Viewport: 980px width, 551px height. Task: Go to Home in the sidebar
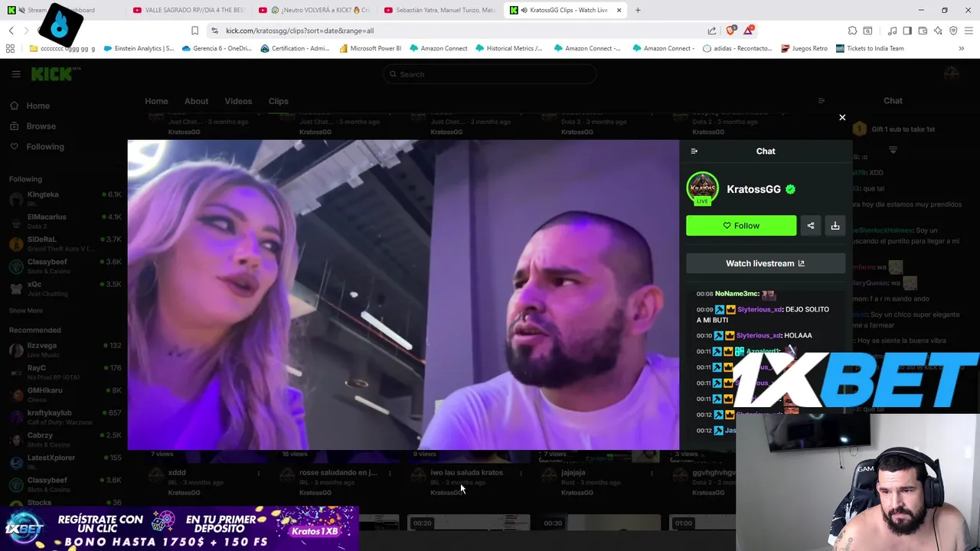(38, 106)
